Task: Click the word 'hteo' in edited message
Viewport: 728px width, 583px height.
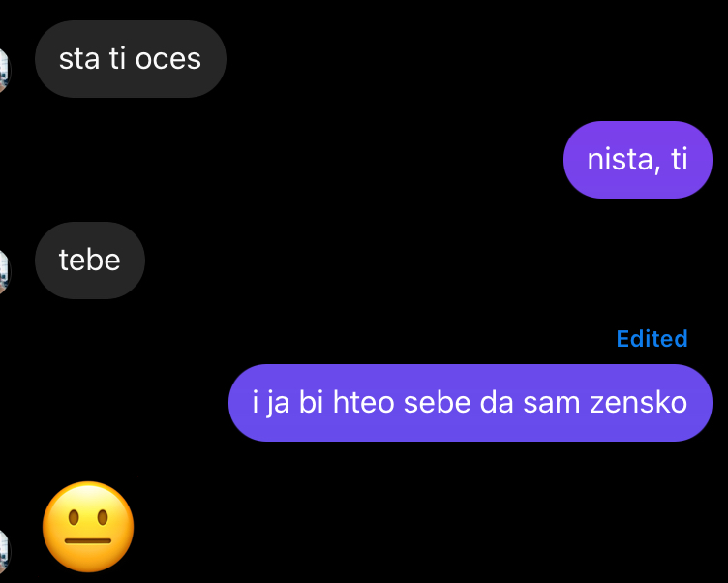Action: tap(364, 402)
